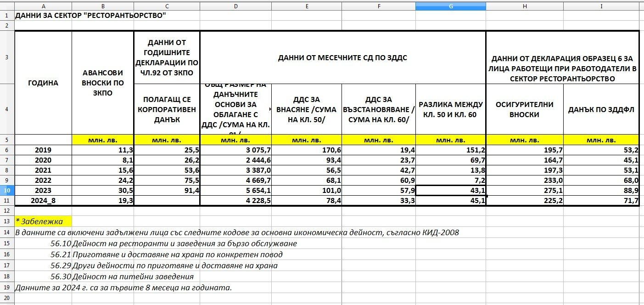Click row header 6

7,150
